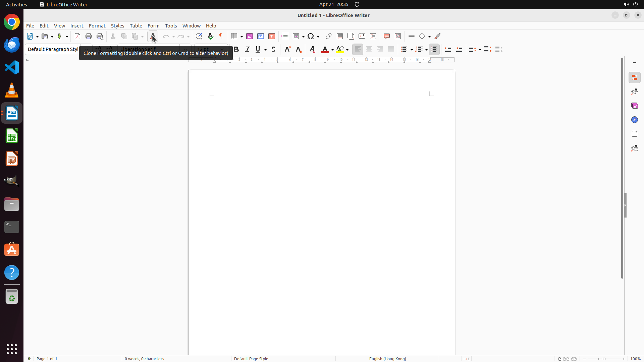Insert an image using the toolbar icon
Image resolution: width=644 pixels, height=362 pixels.
tap(250, 36)
